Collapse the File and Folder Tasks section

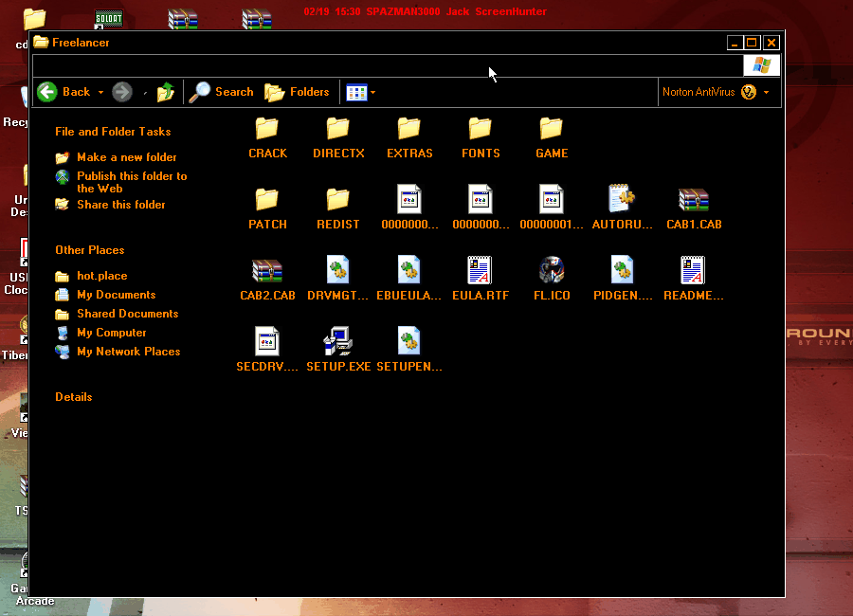(113, 132)
